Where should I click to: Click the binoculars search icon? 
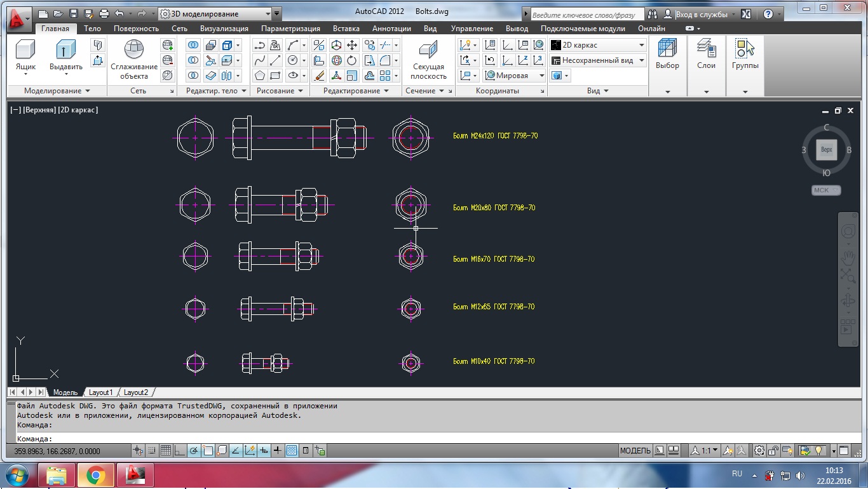[653, 14]
